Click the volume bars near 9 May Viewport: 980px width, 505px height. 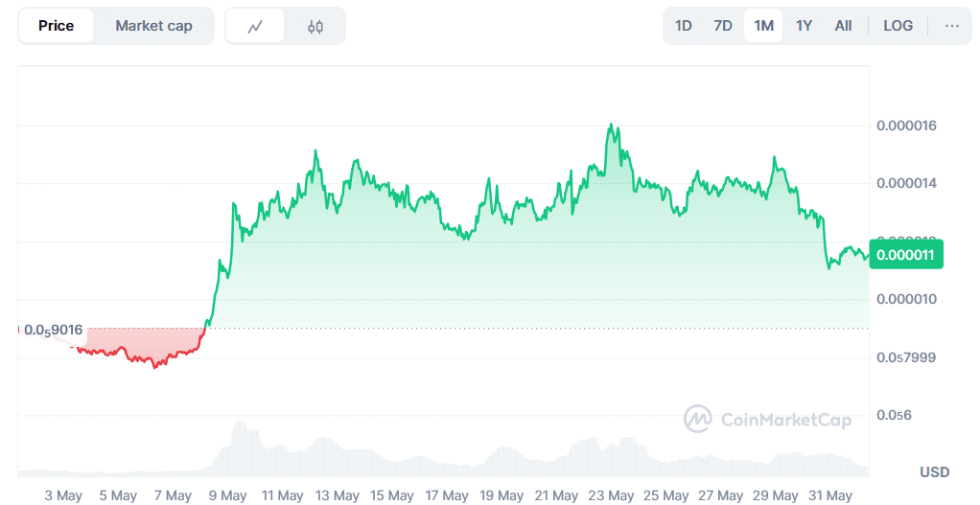238,448
